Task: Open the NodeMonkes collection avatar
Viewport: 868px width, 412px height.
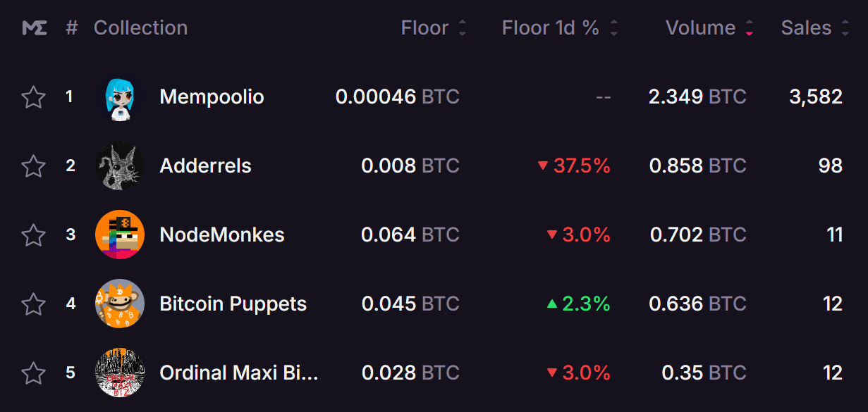Action: pos(120,235)
